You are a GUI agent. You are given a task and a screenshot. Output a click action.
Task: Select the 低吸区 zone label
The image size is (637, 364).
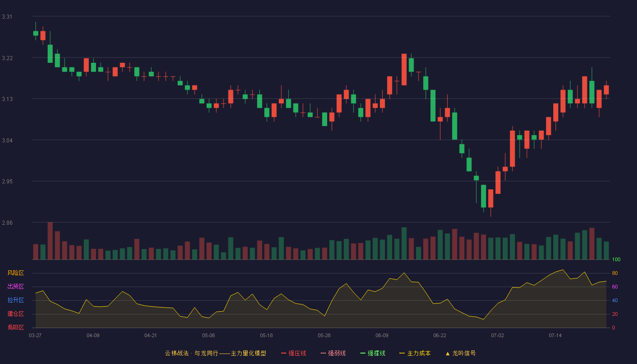coord(15,328)
